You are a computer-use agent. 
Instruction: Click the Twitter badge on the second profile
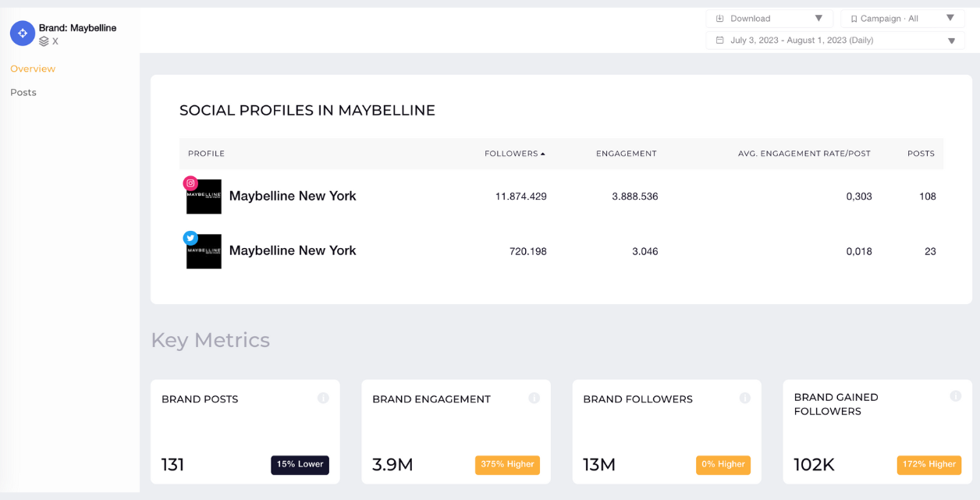[x=190, y=238]
